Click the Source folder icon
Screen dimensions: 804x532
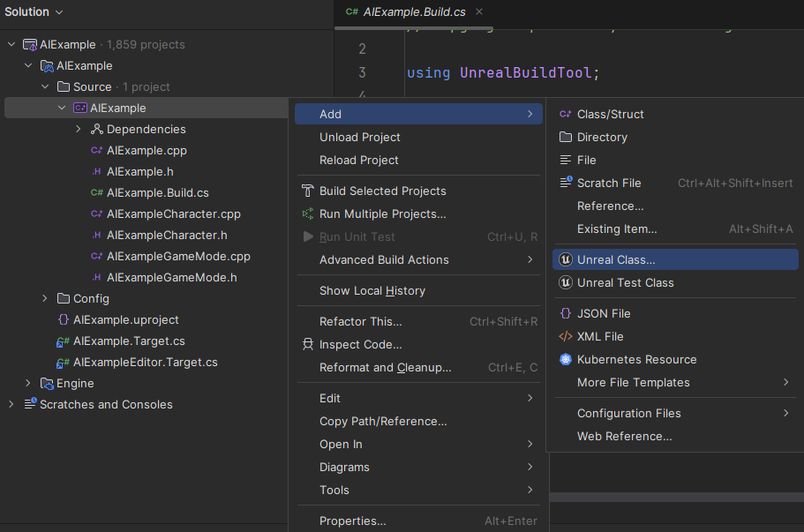pos(64,86)
